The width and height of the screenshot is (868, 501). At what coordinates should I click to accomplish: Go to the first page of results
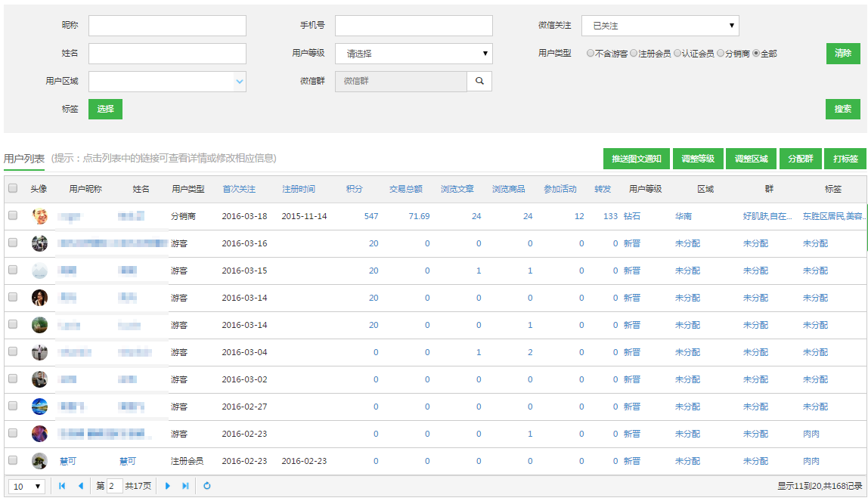pos(62,486)
